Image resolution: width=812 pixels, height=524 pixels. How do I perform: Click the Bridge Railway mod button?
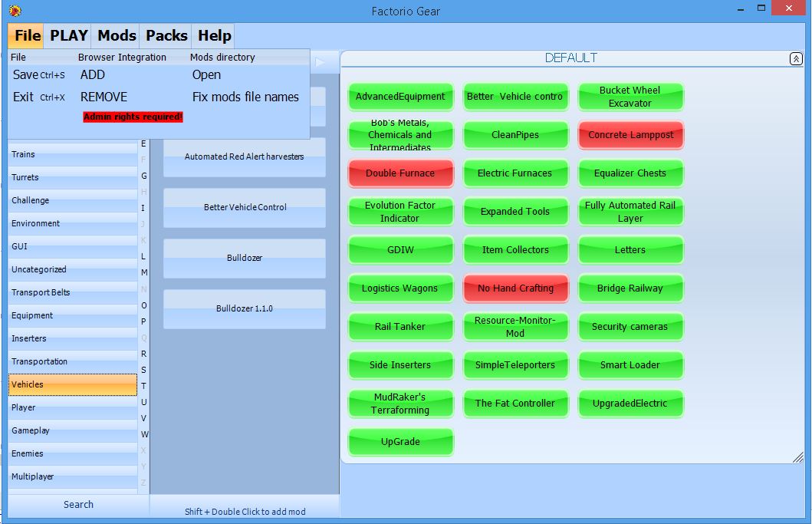coord(630,288)
